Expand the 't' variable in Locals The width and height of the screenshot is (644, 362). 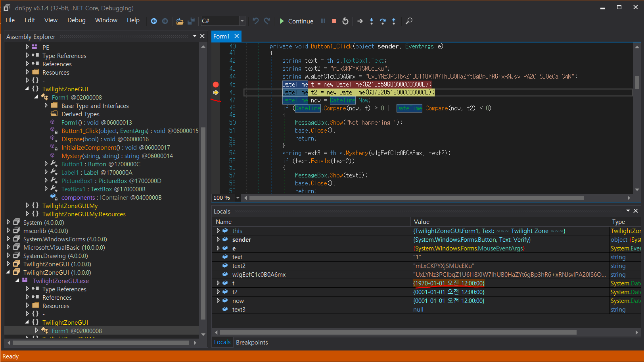(x=218, y=283)
